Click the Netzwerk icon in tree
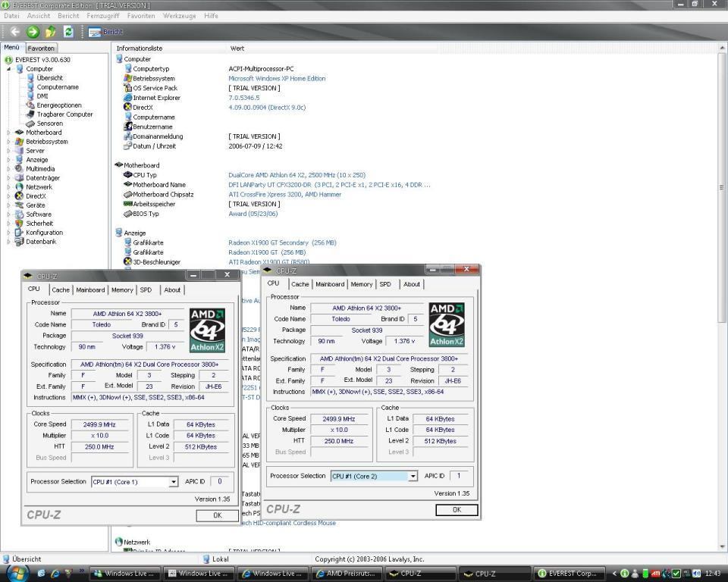Image resolution: width=728 pixels, height=582 pixels. 19,187
